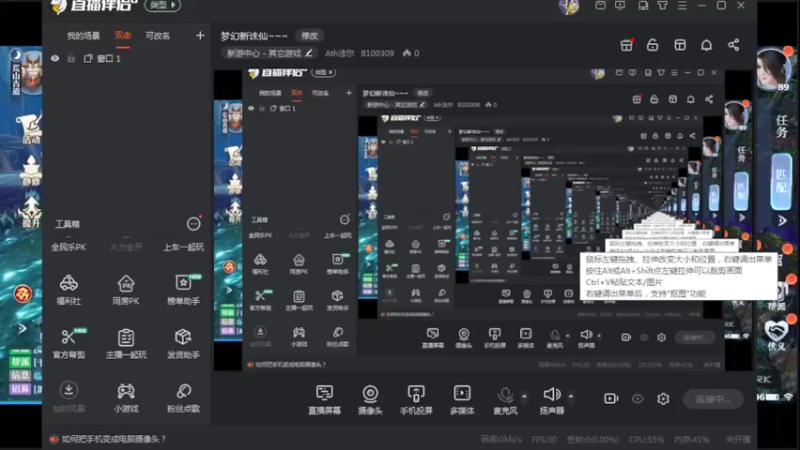Click the 内存:41% status entry

click(691, 439)
